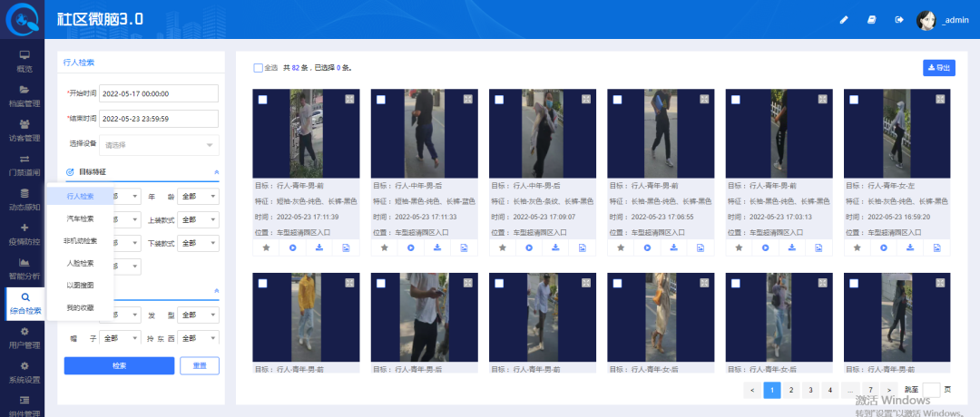Open the 下装款式 dropdown
The width and height of the screenshot is (980, 417).
(x=198, y=243)
